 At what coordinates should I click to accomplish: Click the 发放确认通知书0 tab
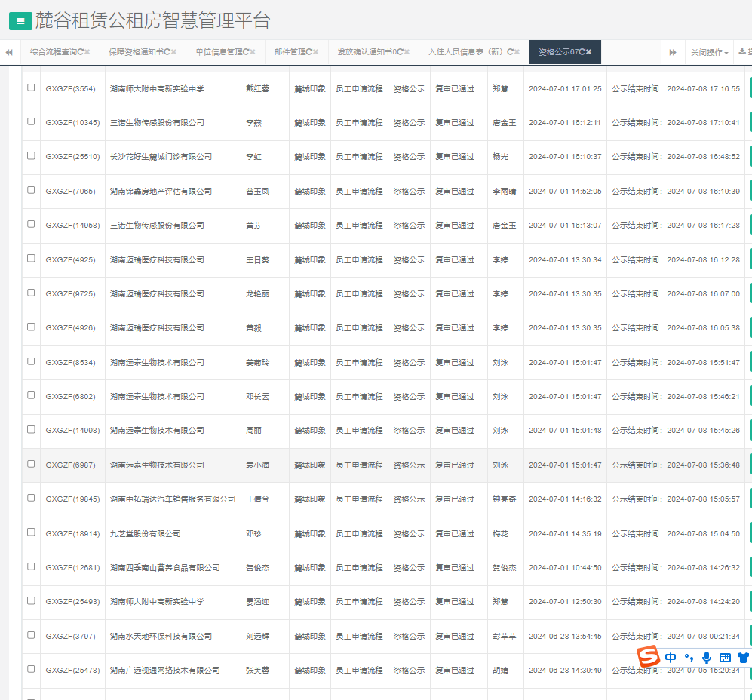tap(367, 52)
